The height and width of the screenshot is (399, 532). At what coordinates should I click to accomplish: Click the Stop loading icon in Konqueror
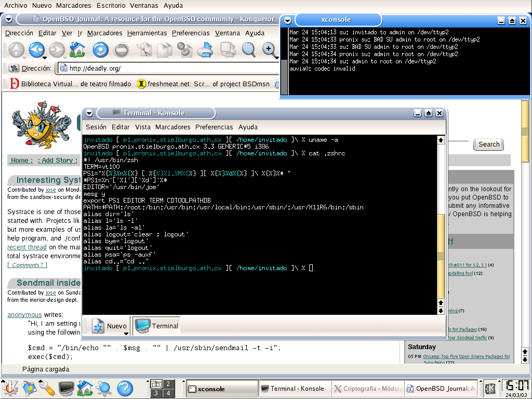[x=121, y=50]
